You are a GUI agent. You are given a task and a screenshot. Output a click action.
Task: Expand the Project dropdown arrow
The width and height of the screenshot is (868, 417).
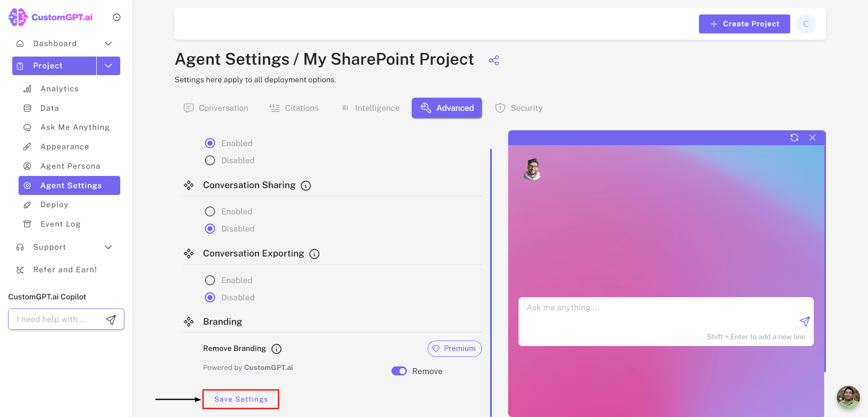pos(108,66)
